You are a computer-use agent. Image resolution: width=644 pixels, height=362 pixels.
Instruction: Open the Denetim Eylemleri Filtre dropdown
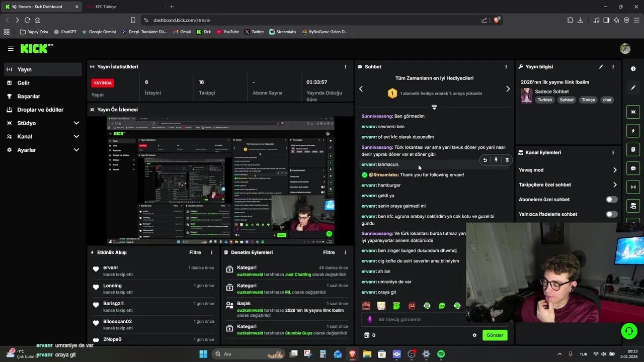pyautogui.click(x=329, y=252)
